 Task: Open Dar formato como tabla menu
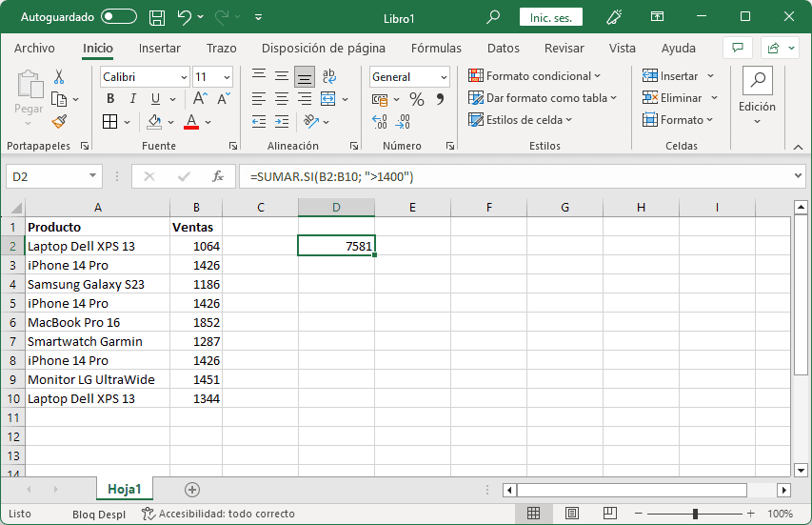point(543,98)
